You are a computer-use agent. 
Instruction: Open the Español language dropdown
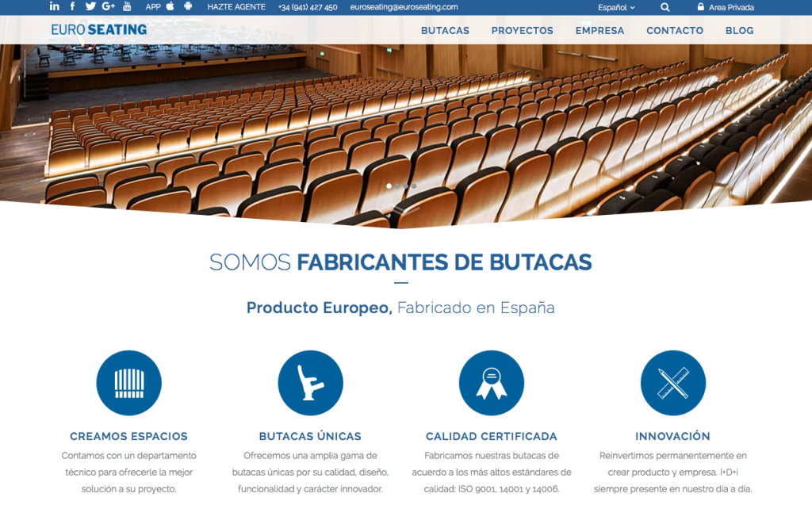614,7
